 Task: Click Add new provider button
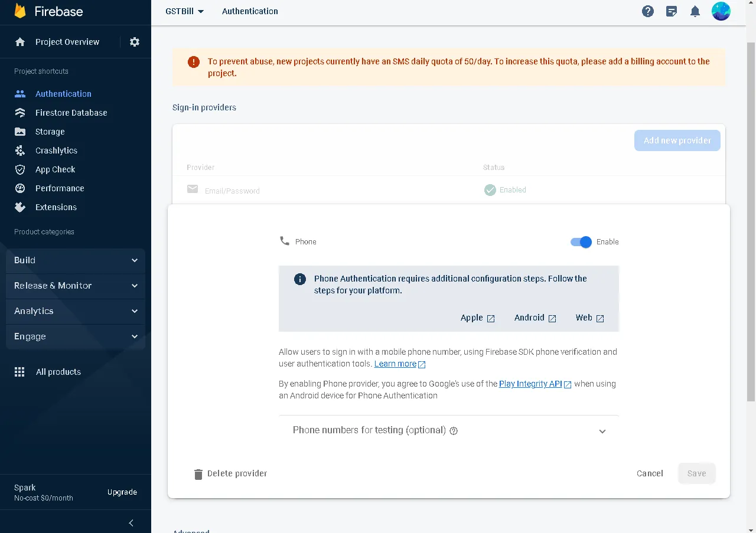pyautogui.click(x=677, y=140)
